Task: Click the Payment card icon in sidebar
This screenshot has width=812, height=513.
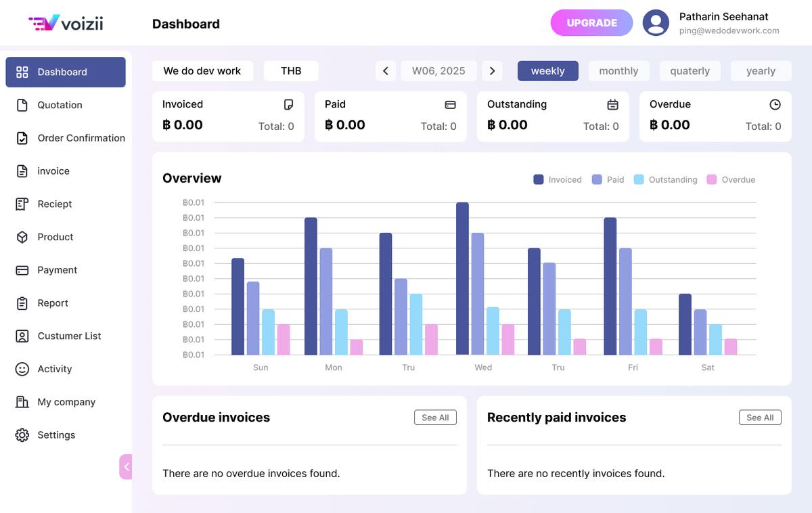Action: pyautogui.click(x=22, y=270)
